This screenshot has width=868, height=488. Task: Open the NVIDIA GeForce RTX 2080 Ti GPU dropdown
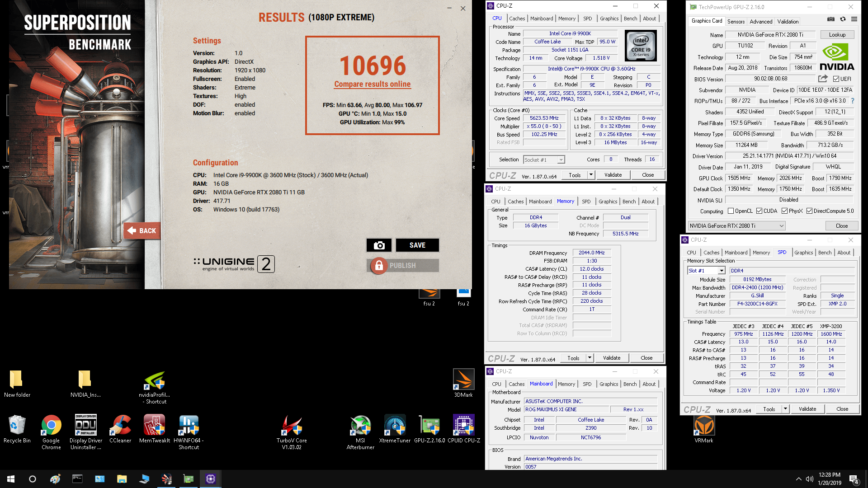736,225
